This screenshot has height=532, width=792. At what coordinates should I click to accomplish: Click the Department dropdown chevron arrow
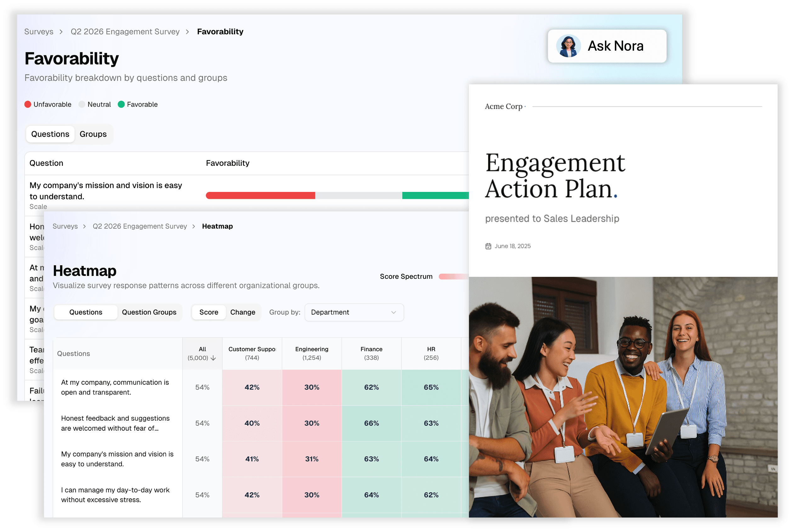(393, 312)
